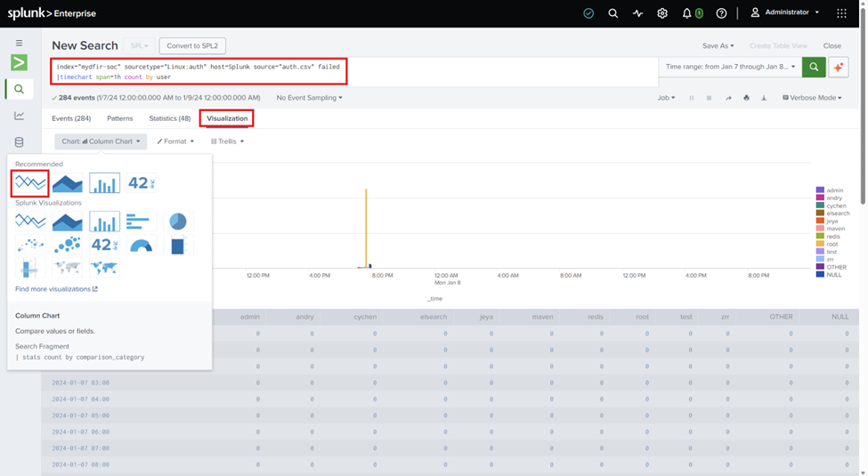Open Find more visualizations link
This screenshot has width=868, height=476.
tap(56, 289)
